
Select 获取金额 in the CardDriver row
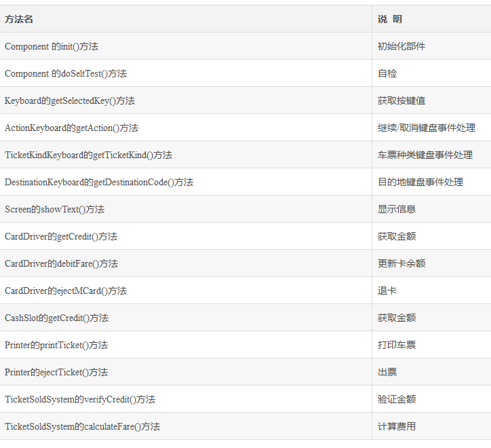coord(431,236)
